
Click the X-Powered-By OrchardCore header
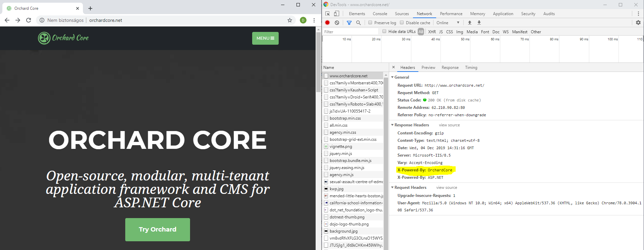(425, 170)
